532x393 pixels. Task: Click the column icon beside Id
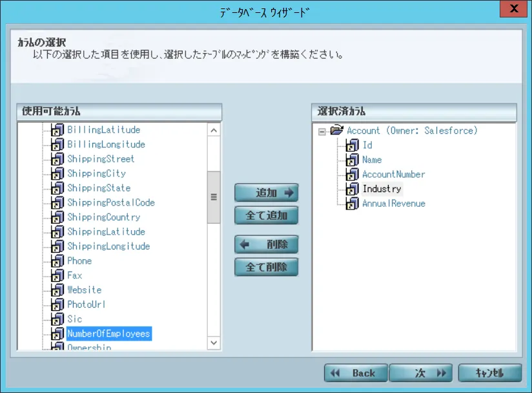352,145
